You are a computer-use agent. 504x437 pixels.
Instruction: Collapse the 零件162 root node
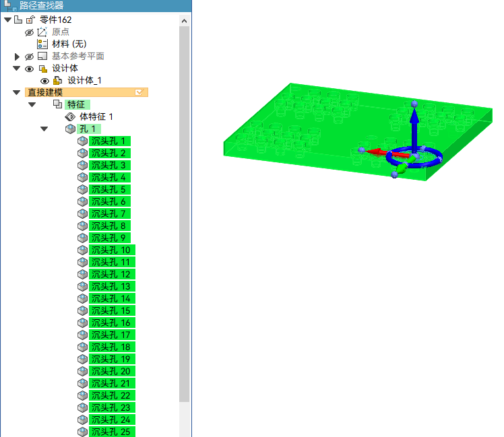pyautogui.click(x=7, y=20)
